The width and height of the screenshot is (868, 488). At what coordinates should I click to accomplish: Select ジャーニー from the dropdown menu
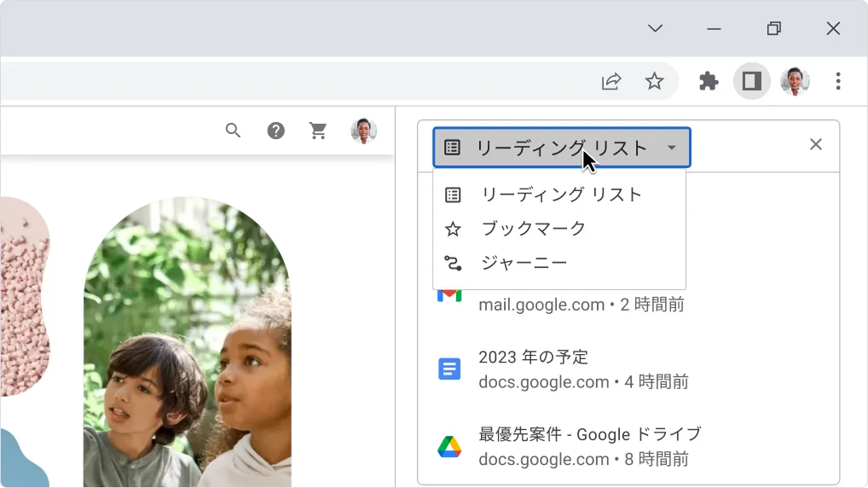click(x=559, y=263)
